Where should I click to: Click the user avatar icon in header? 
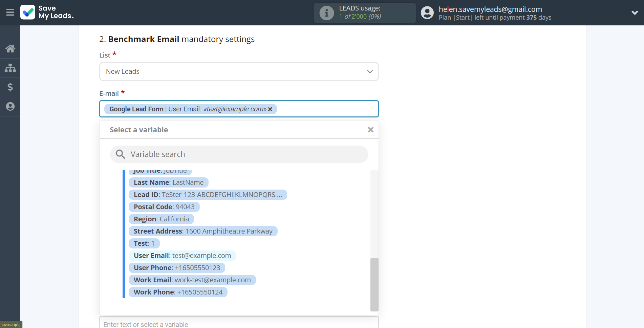(427, 13)
